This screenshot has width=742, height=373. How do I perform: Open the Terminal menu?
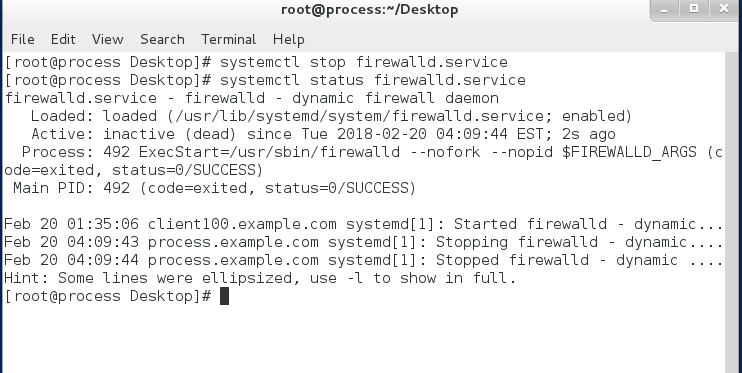229,39
